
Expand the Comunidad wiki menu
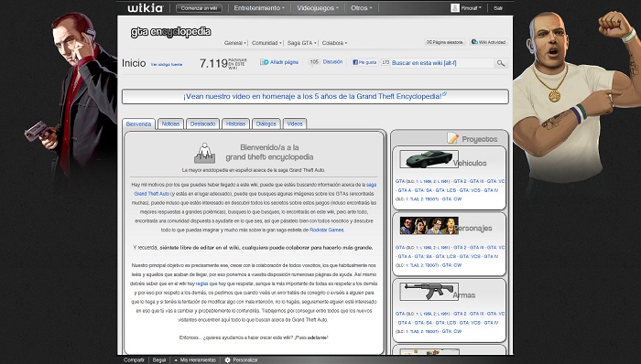click(267, 43)
